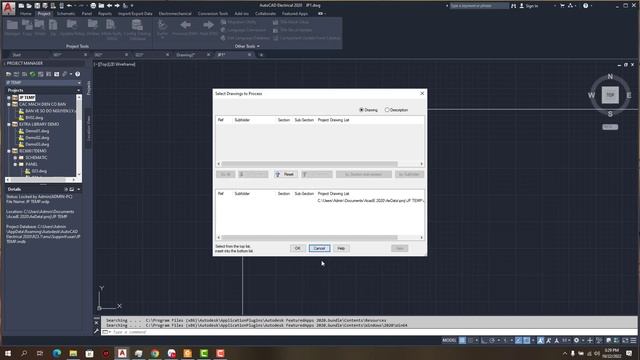This screenshot has height=360, width=640.
Task: Click the Save quick access icon
Action: coord(37,6)
